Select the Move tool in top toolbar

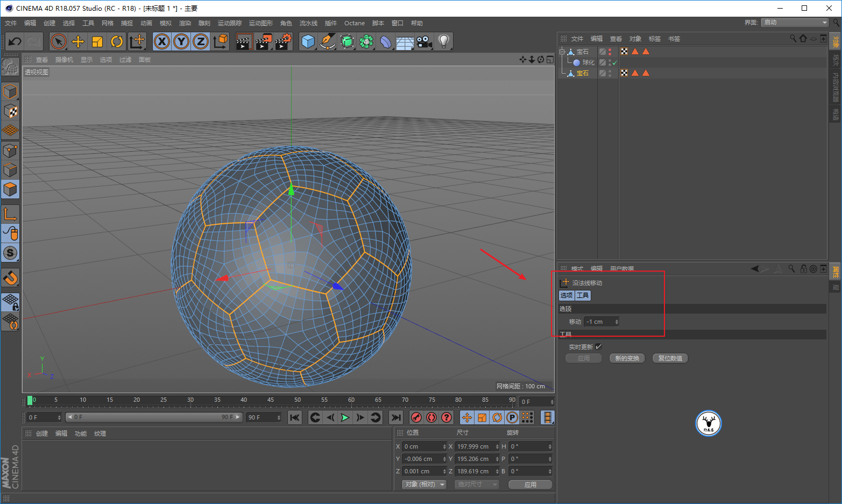[78, 41]
